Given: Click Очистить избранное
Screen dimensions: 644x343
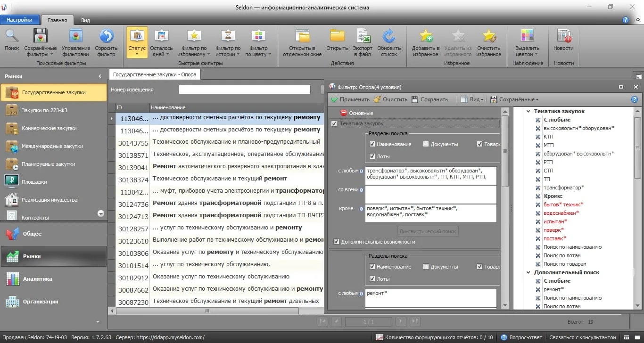Looking at the screenshot, I should pos(489,42).
